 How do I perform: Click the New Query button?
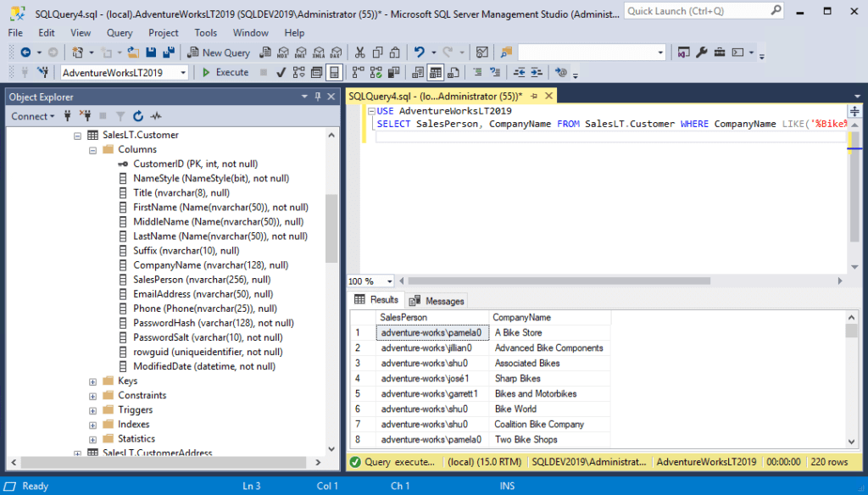coord(219,53)
